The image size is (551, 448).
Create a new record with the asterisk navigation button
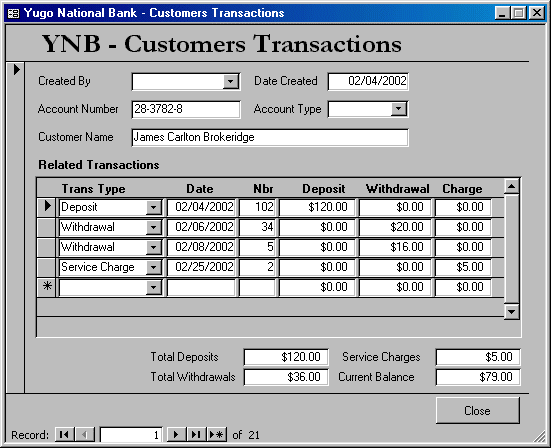(x=216, y=435)
